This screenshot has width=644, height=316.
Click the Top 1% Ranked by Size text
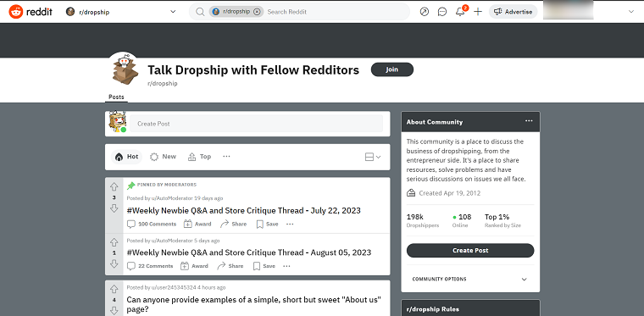pos(502,220)
